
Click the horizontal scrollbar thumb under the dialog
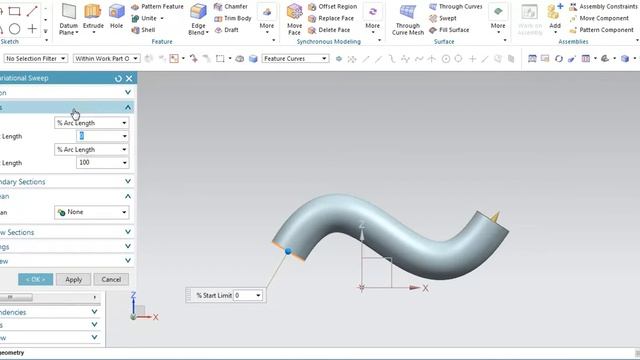[16, 297]
